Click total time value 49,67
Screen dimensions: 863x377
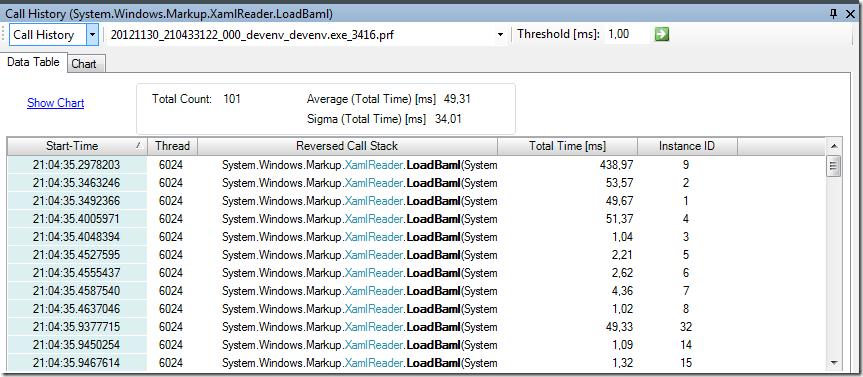click(x=619, y=201)
